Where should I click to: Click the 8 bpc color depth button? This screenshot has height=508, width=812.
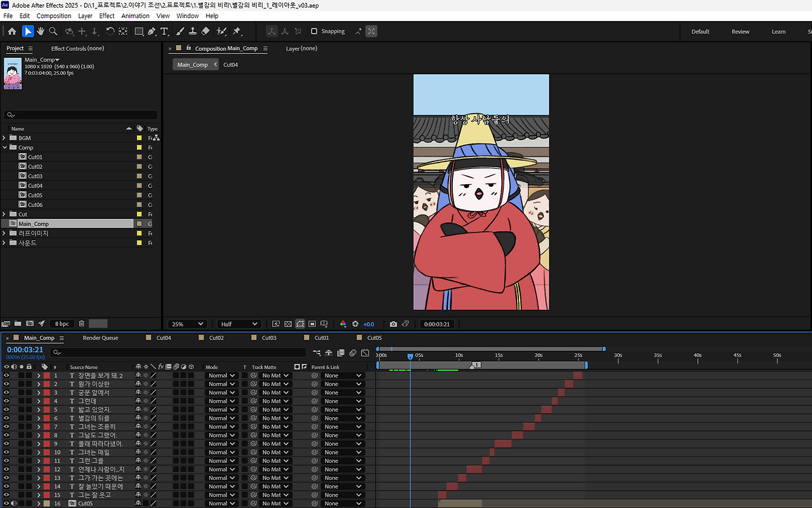62,324
